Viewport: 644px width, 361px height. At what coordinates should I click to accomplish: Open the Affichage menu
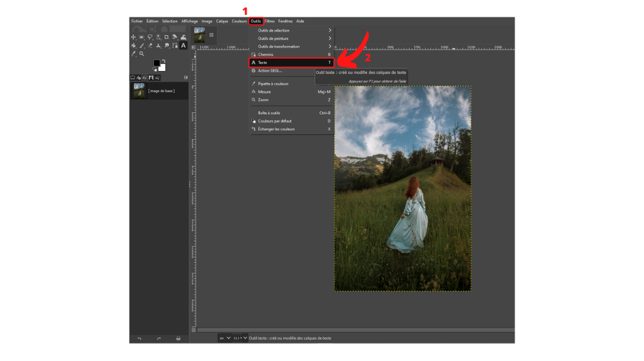point(189,21)
